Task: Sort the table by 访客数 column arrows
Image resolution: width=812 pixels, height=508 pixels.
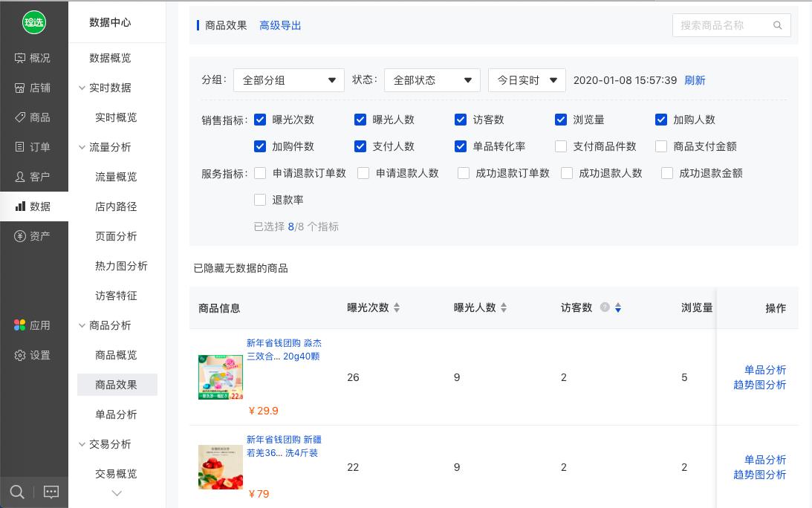Action: click(x=617, y=307)
